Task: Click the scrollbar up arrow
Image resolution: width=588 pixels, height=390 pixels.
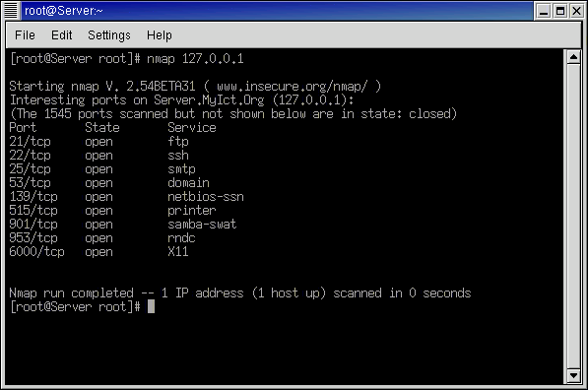Action: [x=573, y=57]
